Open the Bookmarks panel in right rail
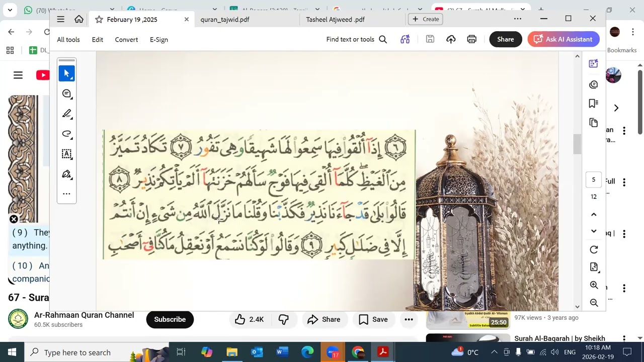Image resolution: width=644 pixels, height=362 pixels. pos(594,104)
